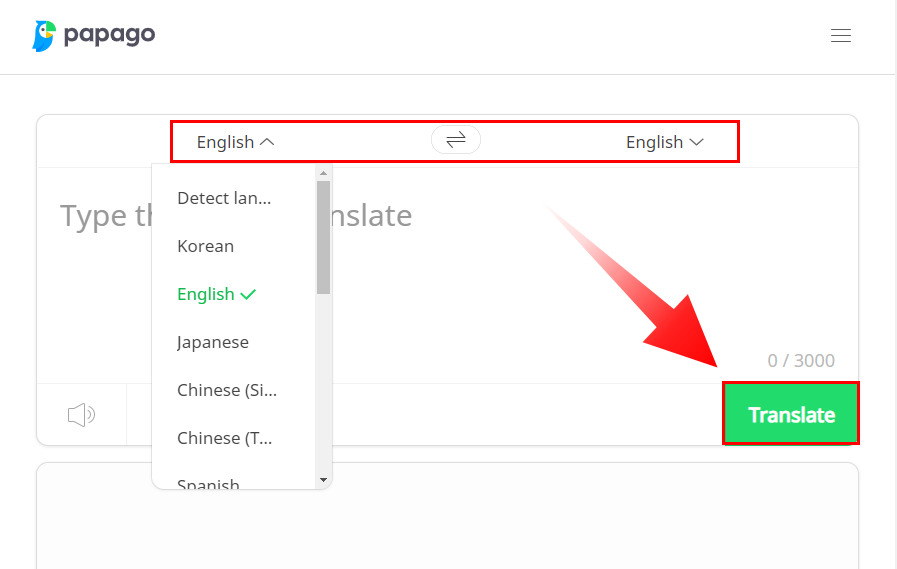The image size is (897, 569).
Task: Click the Papago parrot logo
Action: (x=44, y=36)
